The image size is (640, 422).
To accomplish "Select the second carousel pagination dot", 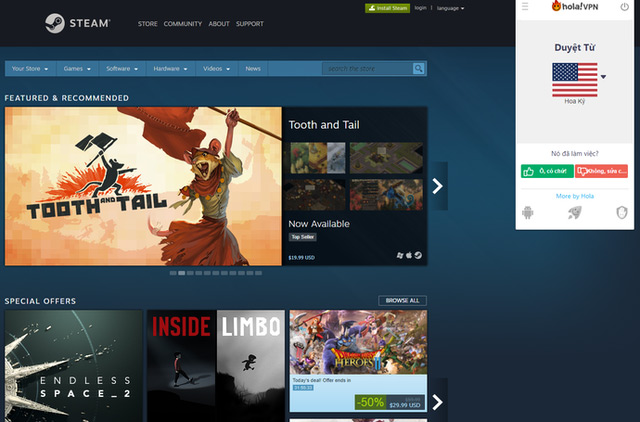I will [182, 273].
